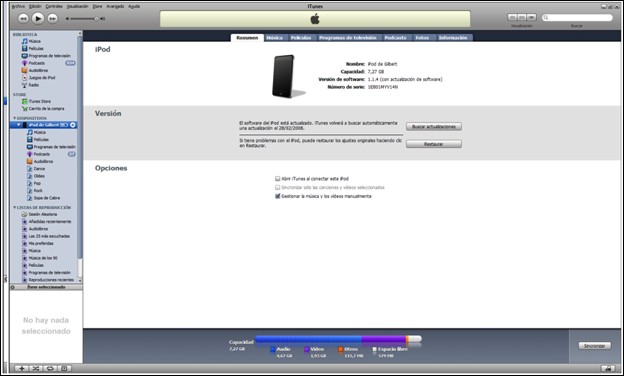Collapse the Listas de reproducción section
The image size is (624, 376).
tap(15, 207)
